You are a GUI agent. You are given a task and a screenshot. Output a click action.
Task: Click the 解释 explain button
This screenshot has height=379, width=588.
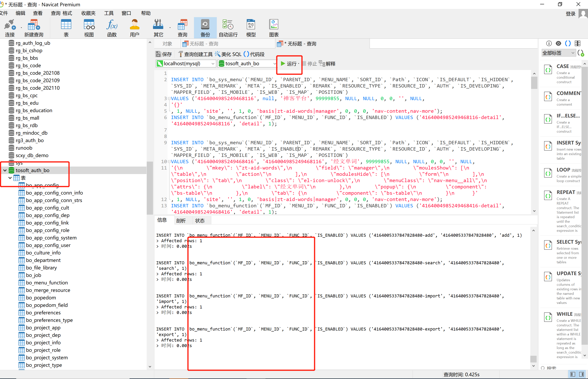pos(327,64)
